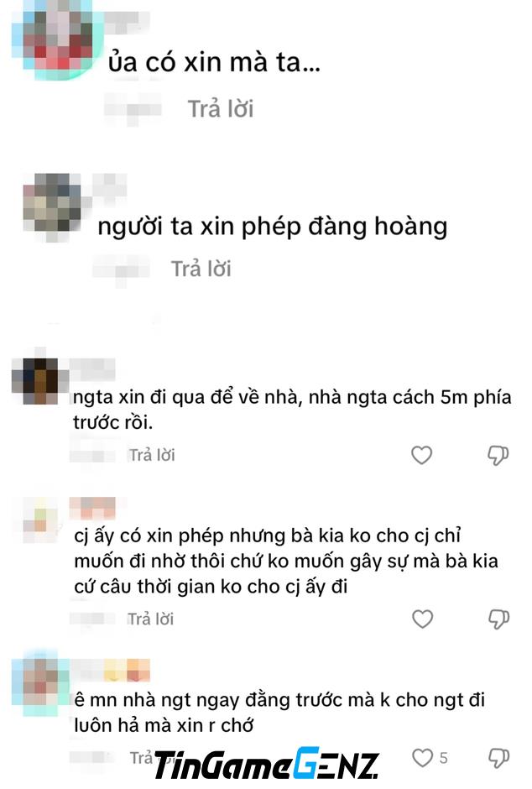The height and width of the screenshot is (789, 532).
Task: Reply to 'ngta xin đi qua' comment
Action: coord(152,456)
